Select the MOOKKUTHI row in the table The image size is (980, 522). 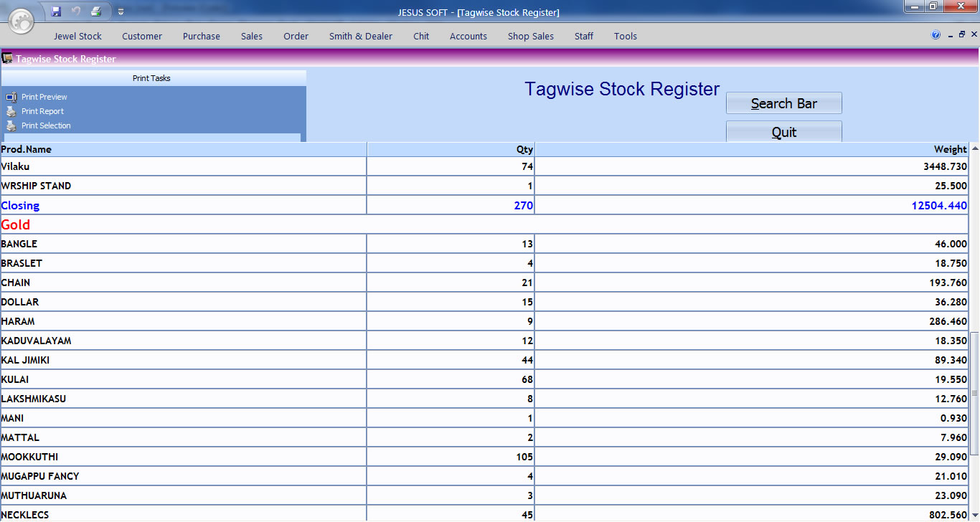point(183,457)
